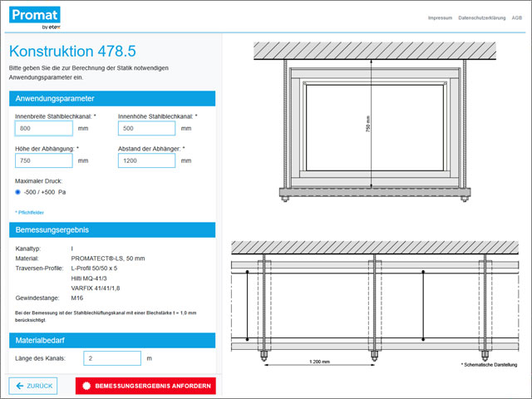Click the Bemessungsergebnis section header
Image resolution: width=532 pixels, height=399 pixels.
click(111, 229)
